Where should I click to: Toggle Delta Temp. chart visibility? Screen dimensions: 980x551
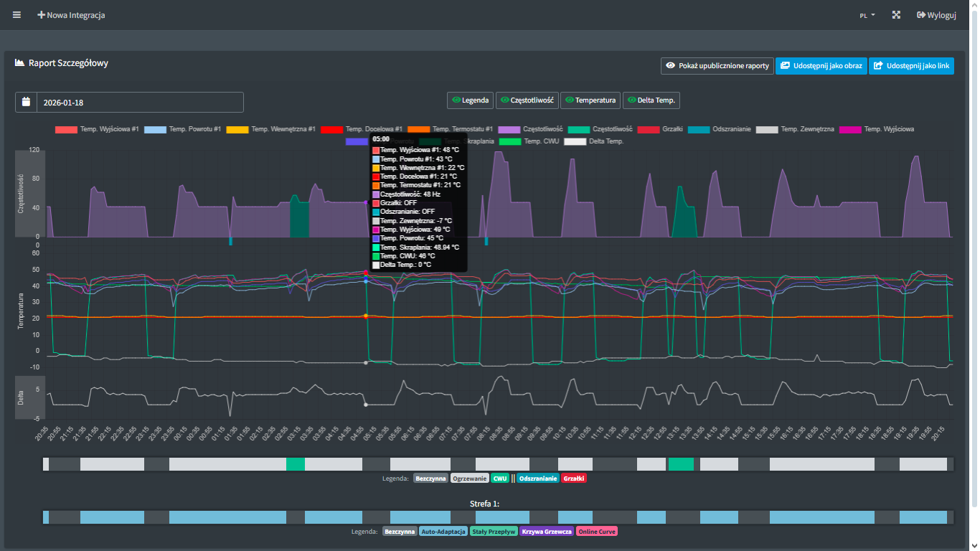[x=651, y=100]
